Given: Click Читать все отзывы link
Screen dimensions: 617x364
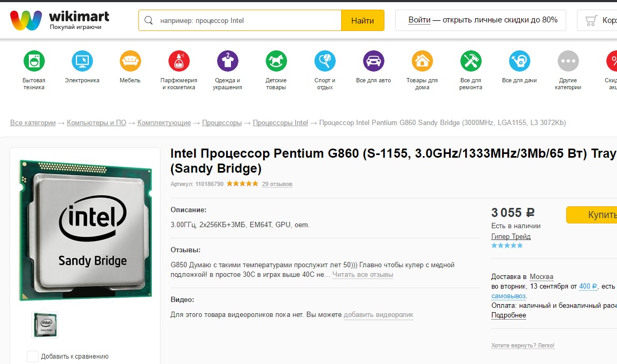Looking at the screenshot, I should pos(363,275).
